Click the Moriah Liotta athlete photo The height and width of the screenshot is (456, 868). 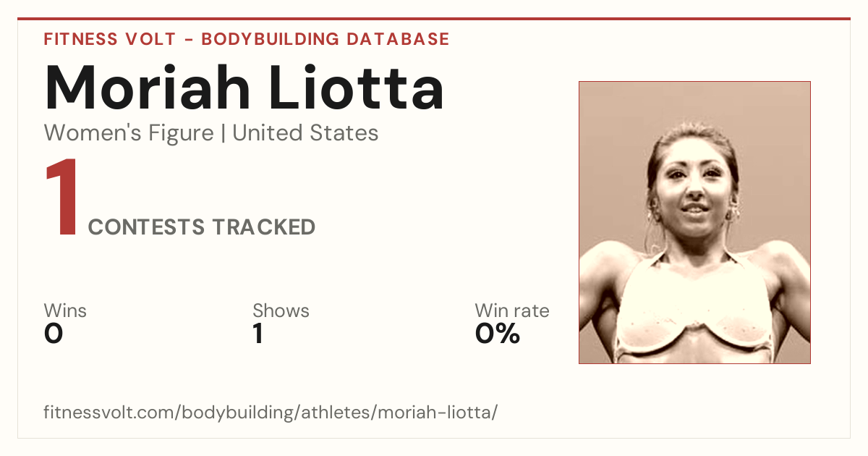point(694,222)
